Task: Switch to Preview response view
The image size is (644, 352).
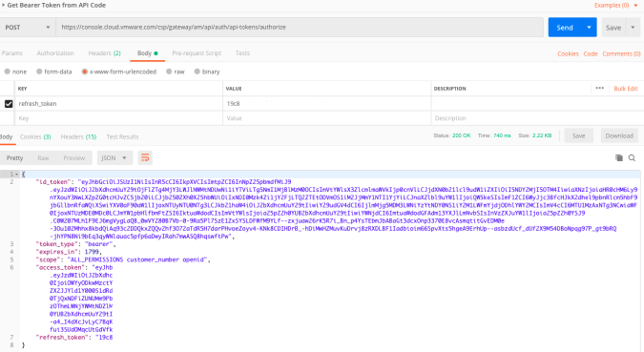Action: (x=73, y=158)
